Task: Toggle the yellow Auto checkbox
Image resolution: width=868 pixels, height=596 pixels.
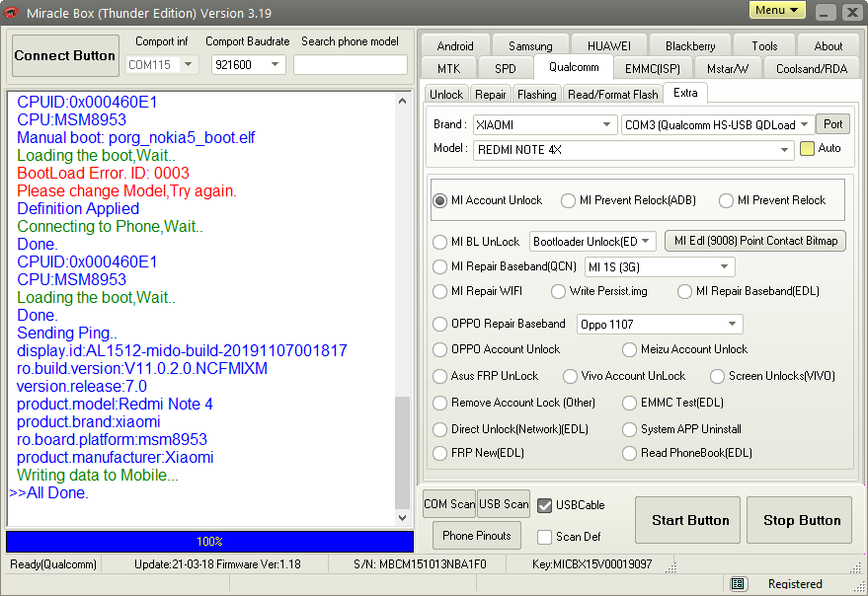Action: (807, 149)
